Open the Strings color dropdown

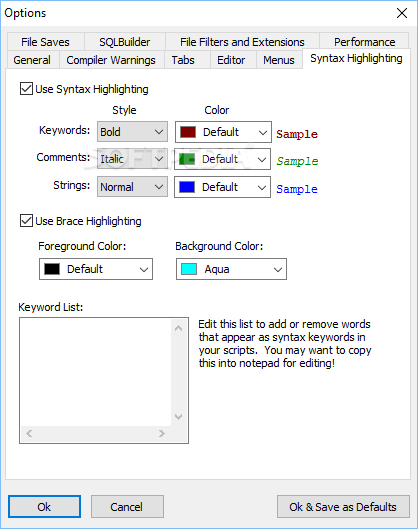pyautogui.click(x=223, y=187)
